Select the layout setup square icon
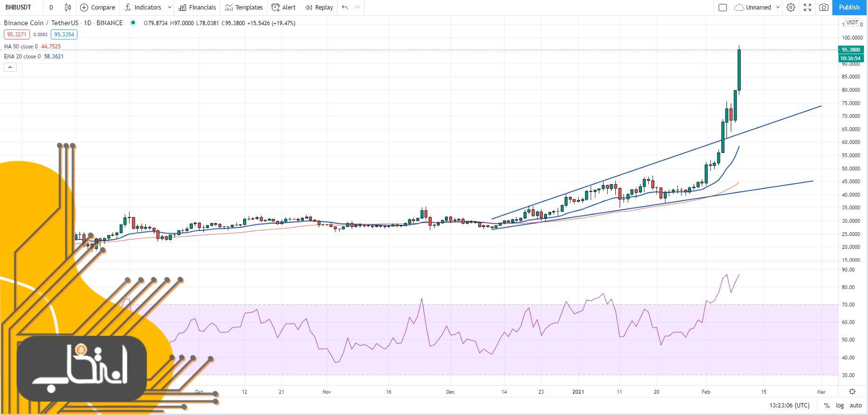 point(723,7)
